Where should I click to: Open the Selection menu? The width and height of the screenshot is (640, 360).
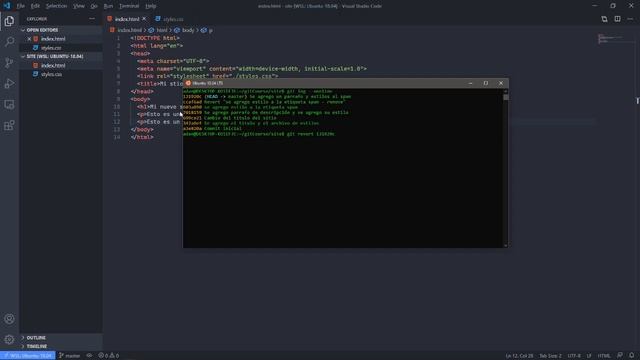point(56,6)
